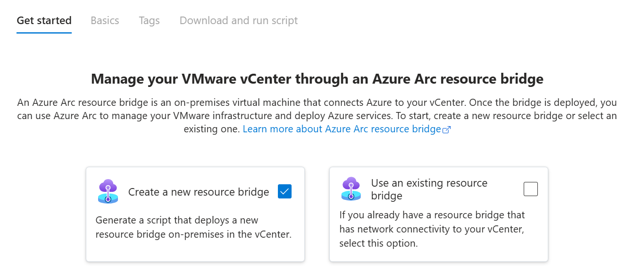Uncheck the Create a new resource bridge checkbox
Image resolution: width=644 pixels, height=275 pixels.
(x=284, y=191)
